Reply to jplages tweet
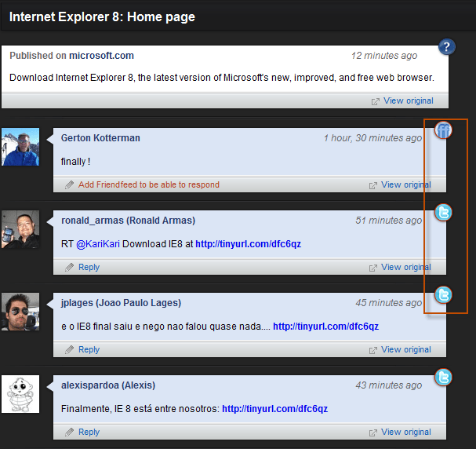 pyautogui.click(x=89, y=349)
